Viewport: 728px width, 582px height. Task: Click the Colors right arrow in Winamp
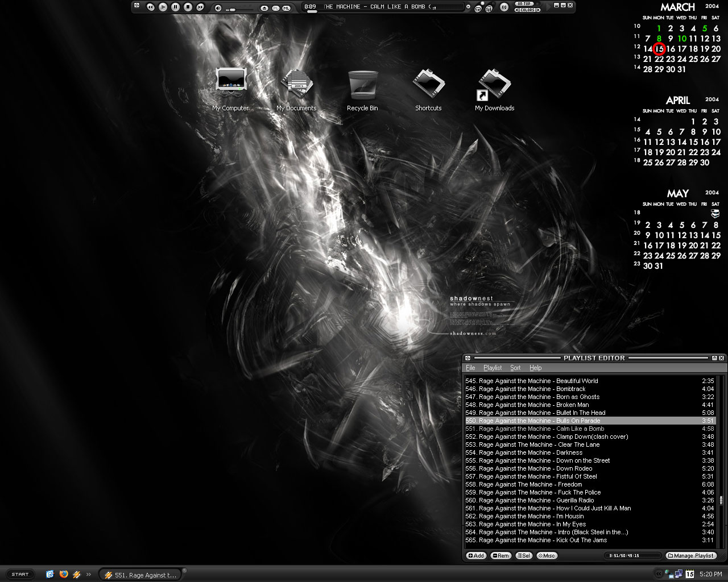pyautogui.click(x=539, y=10)
